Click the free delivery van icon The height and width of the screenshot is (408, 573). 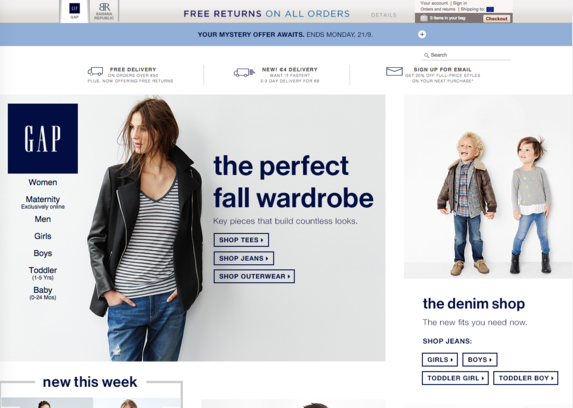(95, 71)
